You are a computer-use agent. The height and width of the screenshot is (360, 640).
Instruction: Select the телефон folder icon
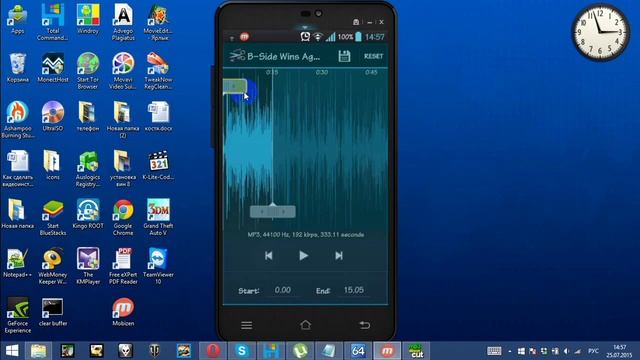coord(88,116)
